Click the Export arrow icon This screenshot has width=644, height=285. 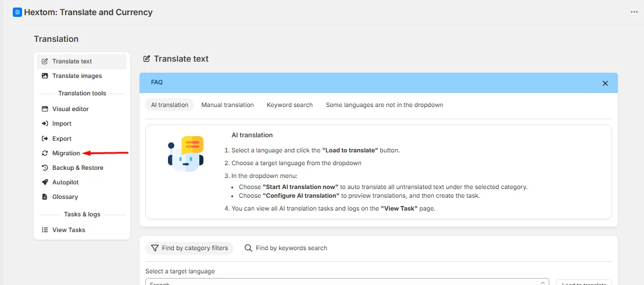[x=45, y=138]
